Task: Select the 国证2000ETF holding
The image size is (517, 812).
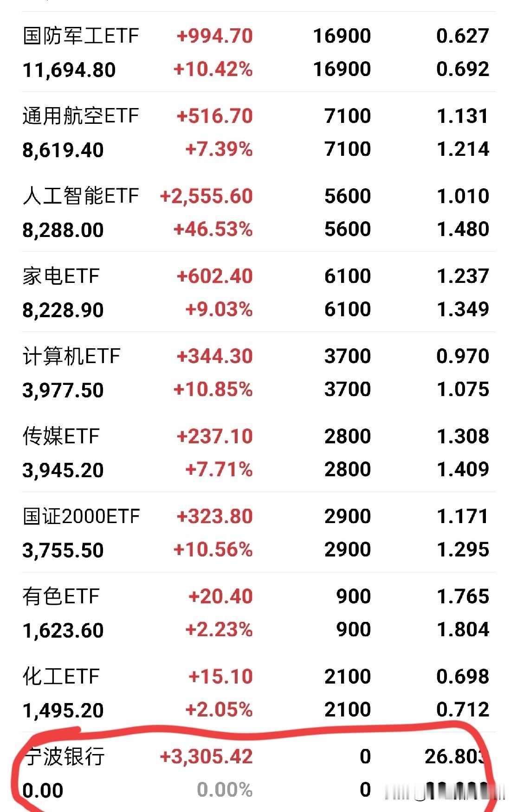Action: [81, 517]
